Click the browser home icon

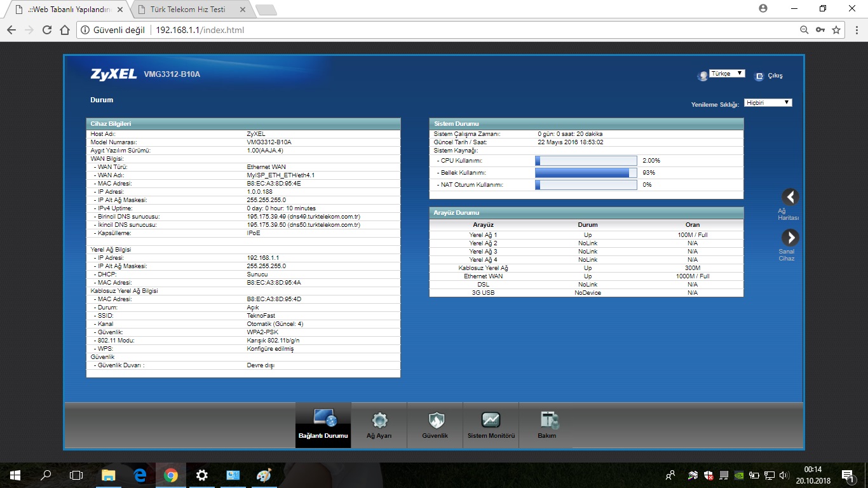65,30
